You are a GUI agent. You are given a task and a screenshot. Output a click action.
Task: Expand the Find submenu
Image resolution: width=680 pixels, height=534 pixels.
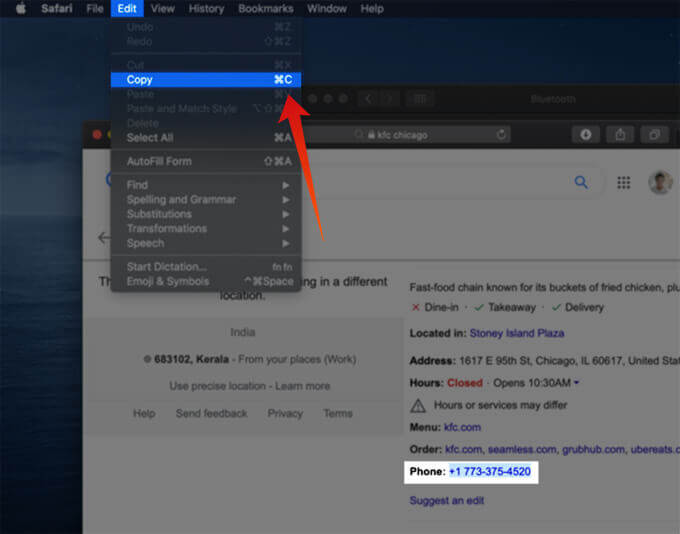click(206, 185)
